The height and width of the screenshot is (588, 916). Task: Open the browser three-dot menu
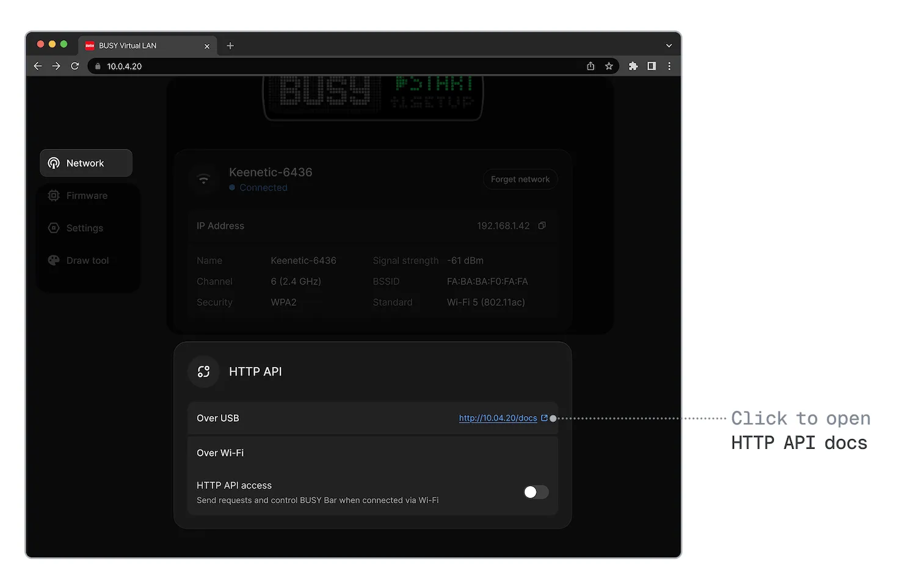coord(669,66)
